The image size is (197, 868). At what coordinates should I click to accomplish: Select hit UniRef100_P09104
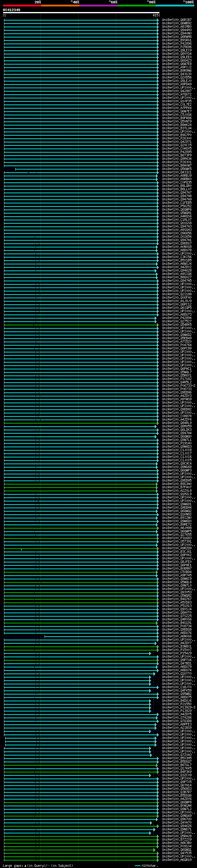pyautogui.click(x=176, y=846)
